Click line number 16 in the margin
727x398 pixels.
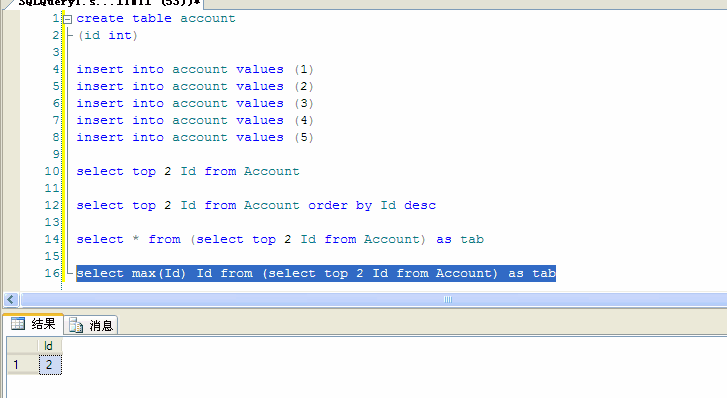pos(52,273)
